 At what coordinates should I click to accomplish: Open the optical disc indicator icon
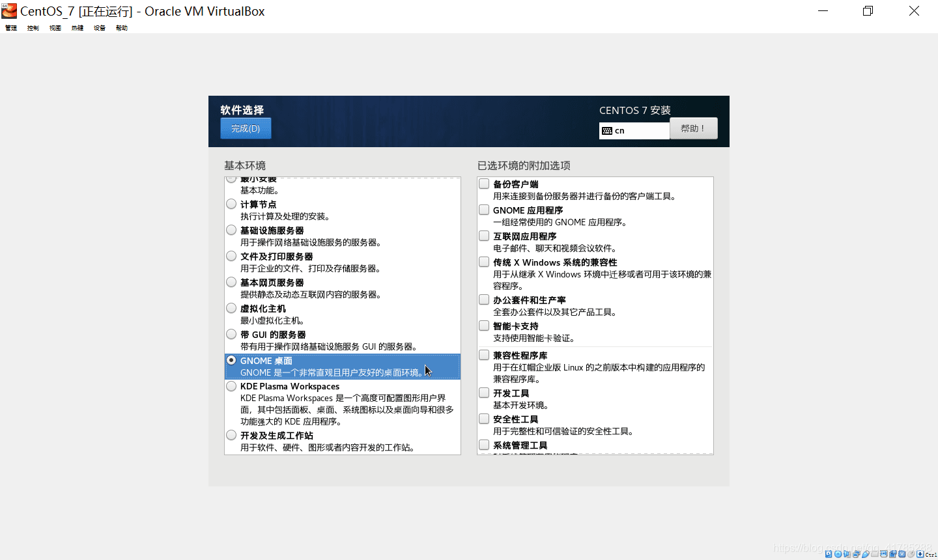tap(838, 554)
